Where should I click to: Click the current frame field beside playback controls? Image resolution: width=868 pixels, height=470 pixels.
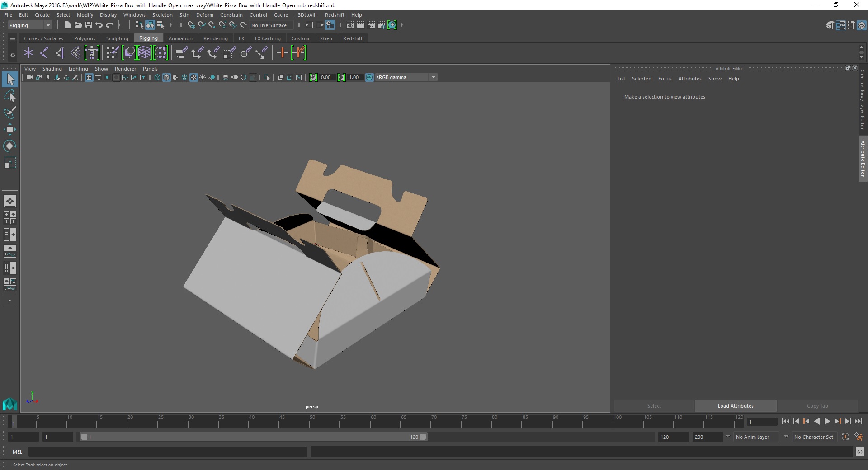[762, 422]
